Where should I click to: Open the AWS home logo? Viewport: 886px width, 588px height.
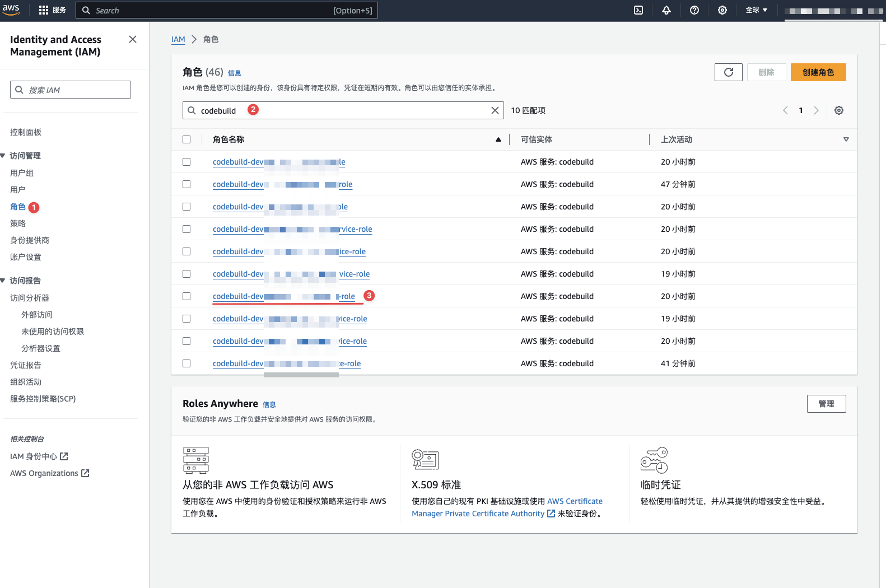(x=11, y=10)
